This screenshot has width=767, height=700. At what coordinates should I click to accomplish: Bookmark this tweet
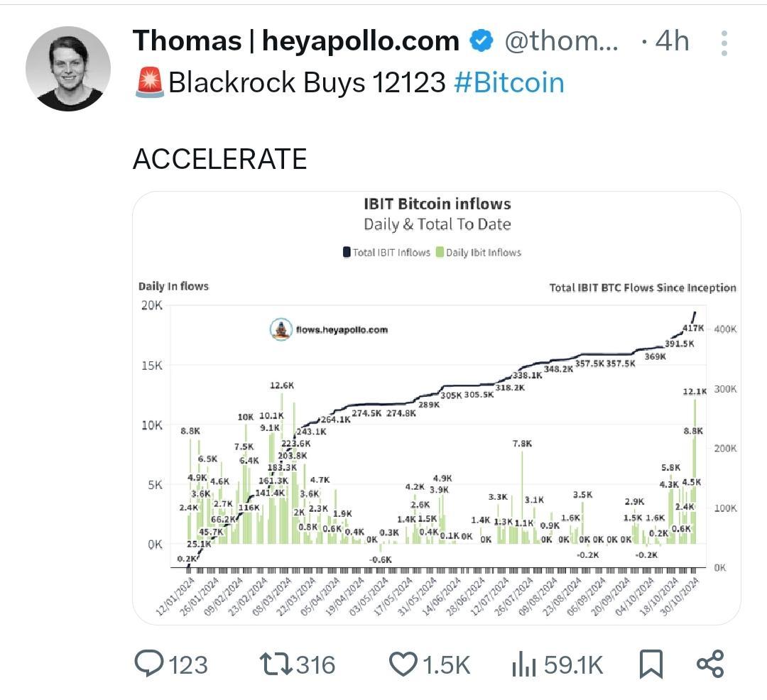click(651, 665)
